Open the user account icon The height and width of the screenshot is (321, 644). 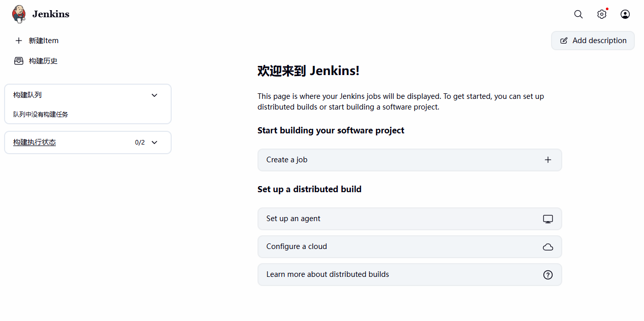click(x=625, y=14)
